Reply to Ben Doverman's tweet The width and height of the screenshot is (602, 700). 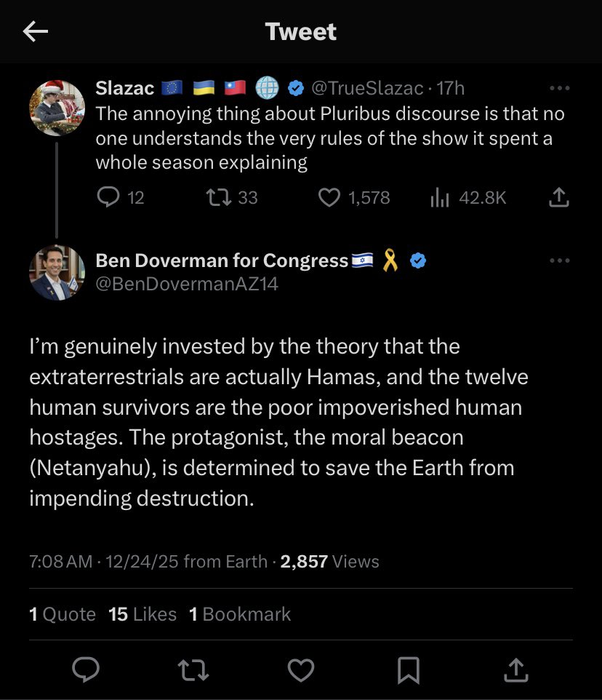(x=86, y=669)
